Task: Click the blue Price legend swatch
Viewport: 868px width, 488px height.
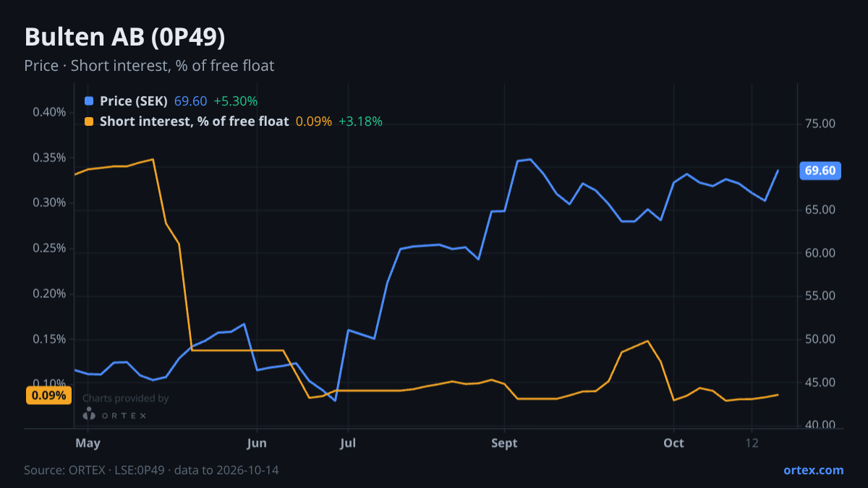Action: click(89, 101)
